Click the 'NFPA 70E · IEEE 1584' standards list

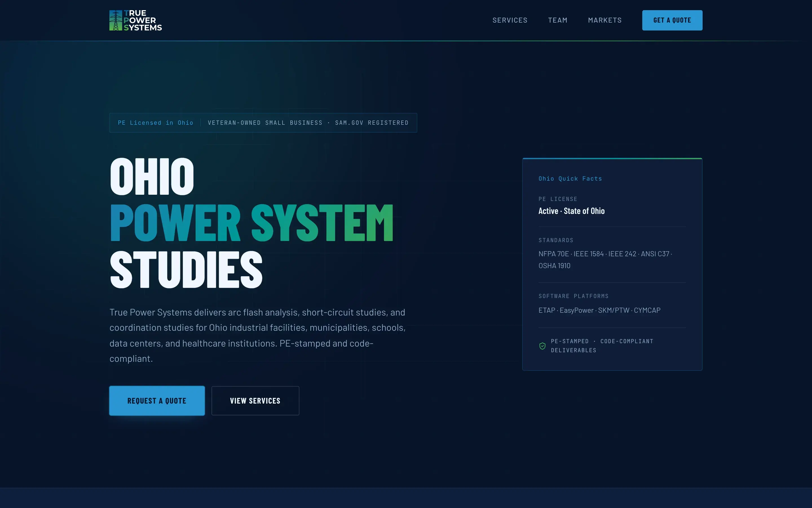tap(605, 260)
